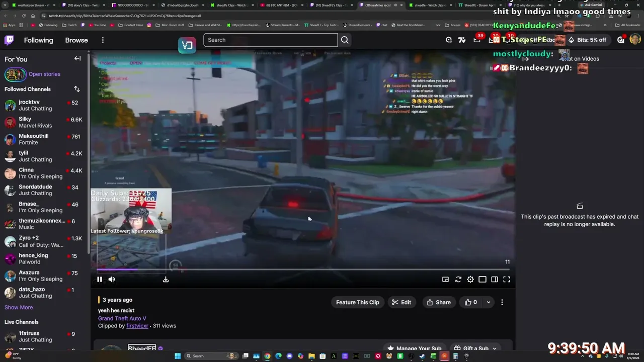Toggle theatre mode
The height and width of the screenshot is (362, 644).
[482, 280]
